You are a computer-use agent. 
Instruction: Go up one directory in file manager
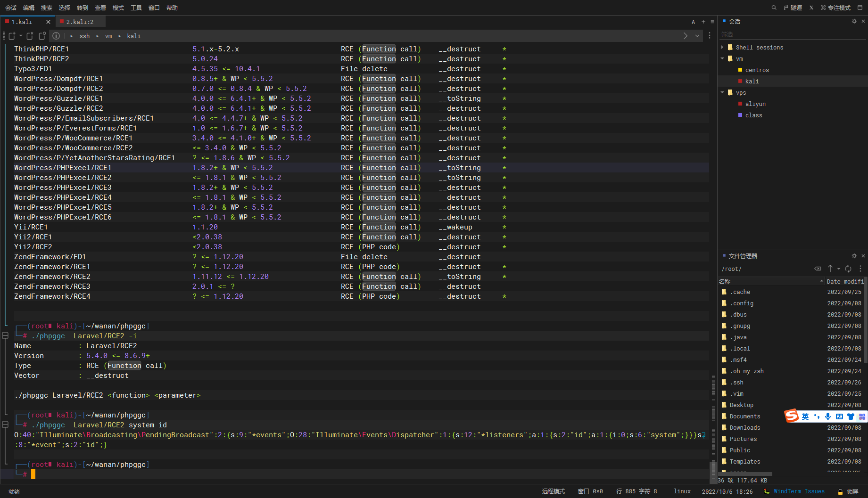coord(830,269)
